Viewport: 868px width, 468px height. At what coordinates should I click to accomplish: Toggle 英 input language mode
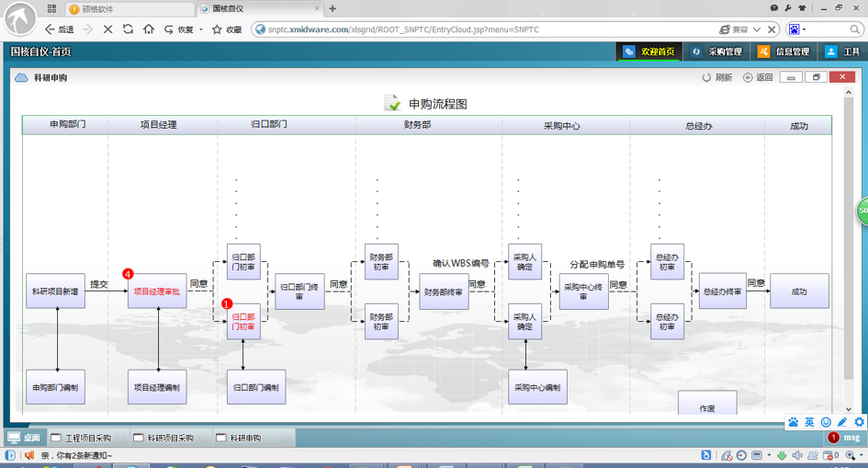[x=809, y=422]
